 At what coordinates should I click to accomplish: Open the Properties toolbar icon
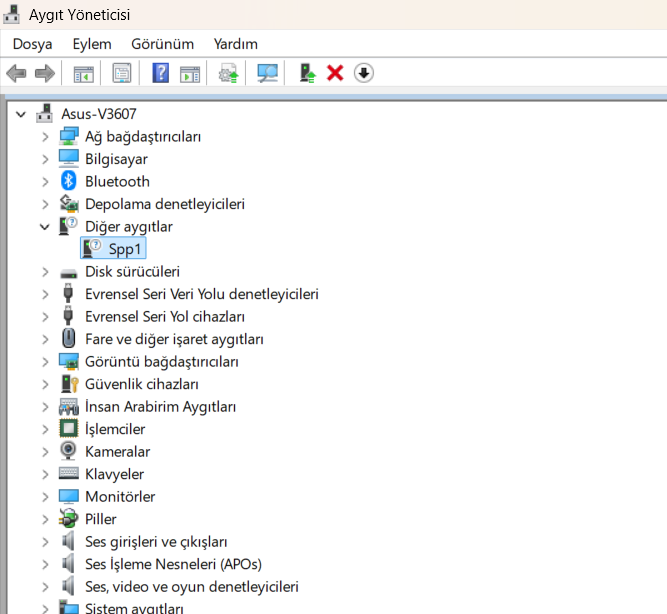122,73
